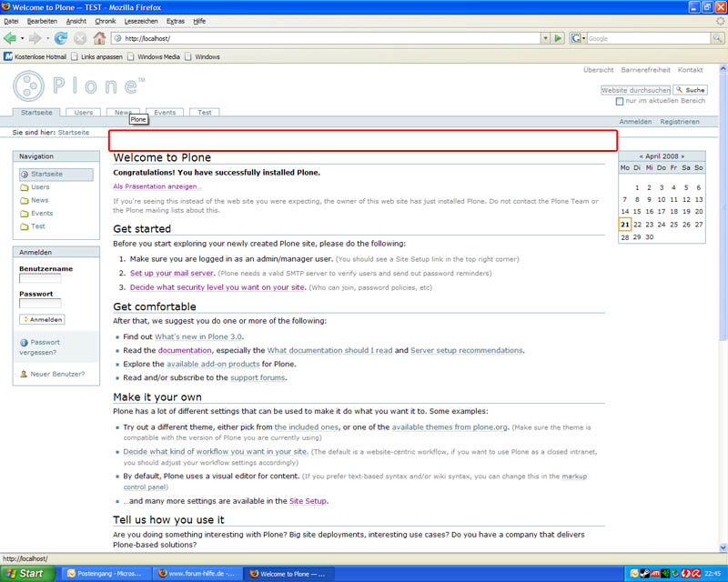Click the Windows Start button
728x582 pixels.
click(25, 573)
